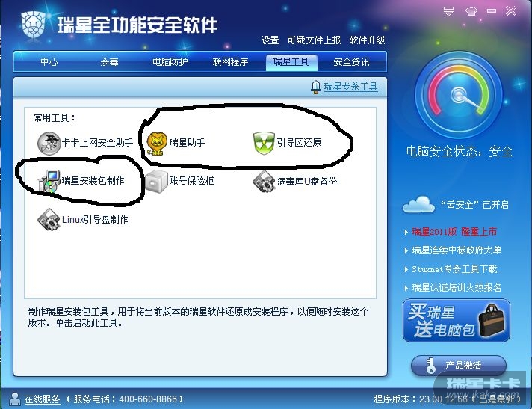Click the security status gauge dial
The height and width of the screenshot is (409, 532).
459,95
